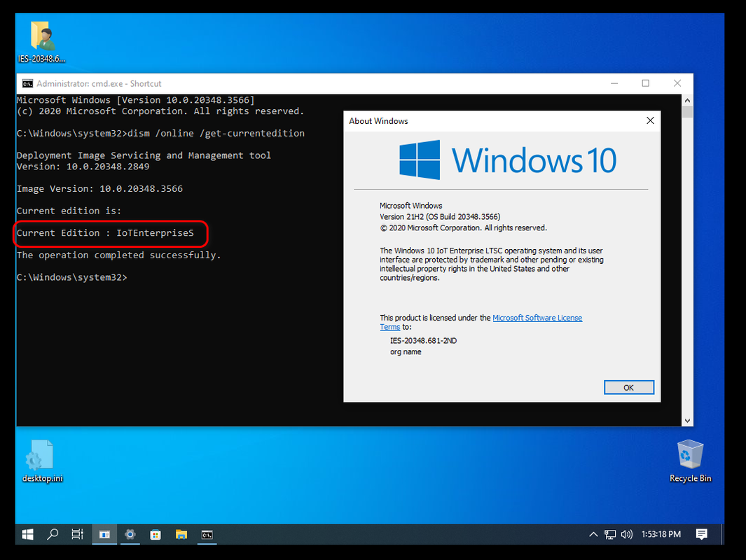Click the cmd window title bar icon
Screen dimensions: 746x560
pyautogui.click(x=27, y=84)
